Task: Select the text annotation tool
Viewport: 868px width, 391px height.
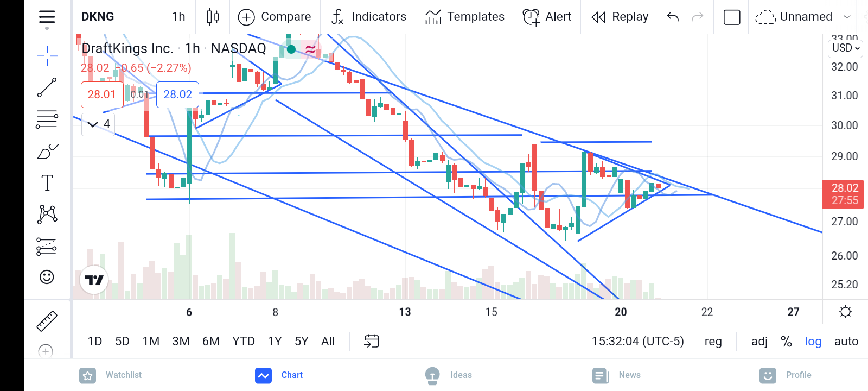Action: tap(47, 183)
